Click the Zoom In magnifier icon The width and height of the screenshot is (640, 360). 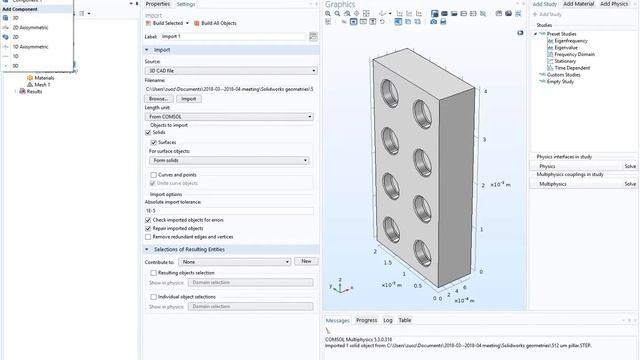pos(328,13)
